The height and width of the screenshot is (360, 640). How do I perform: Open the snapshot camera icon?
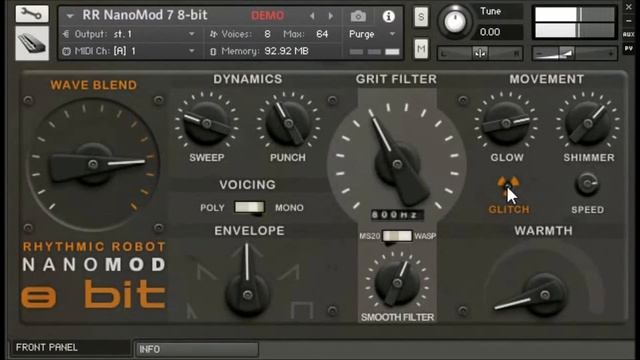click(x=358, y=16)
